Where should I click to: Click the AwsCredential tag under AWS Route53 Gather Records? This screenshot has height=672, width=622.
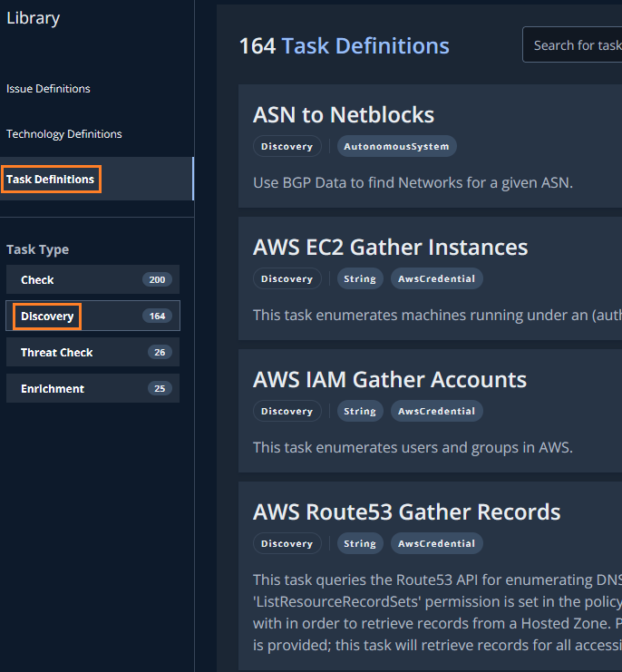pos(437,543)
